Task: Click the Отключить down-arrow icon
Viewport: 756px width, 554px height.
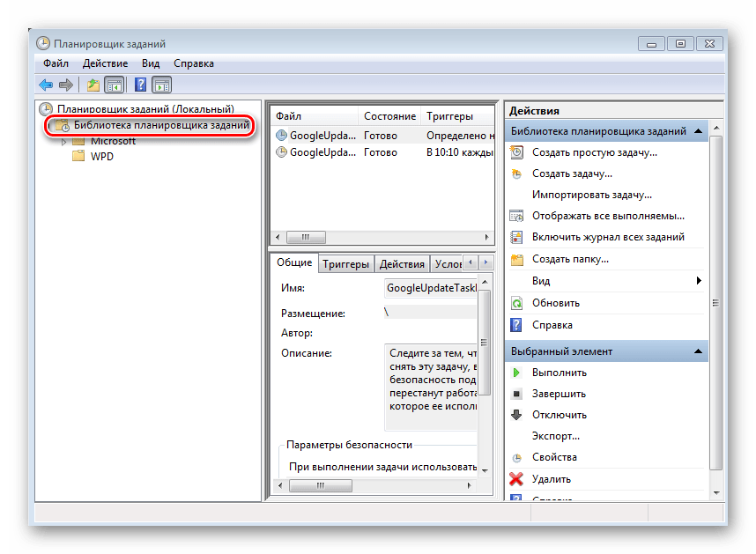Action: click(516, 415)
